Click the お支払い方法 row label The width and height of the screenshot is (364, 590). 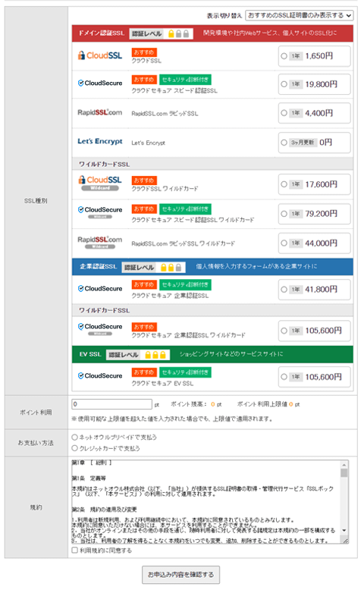pos(36,443)
